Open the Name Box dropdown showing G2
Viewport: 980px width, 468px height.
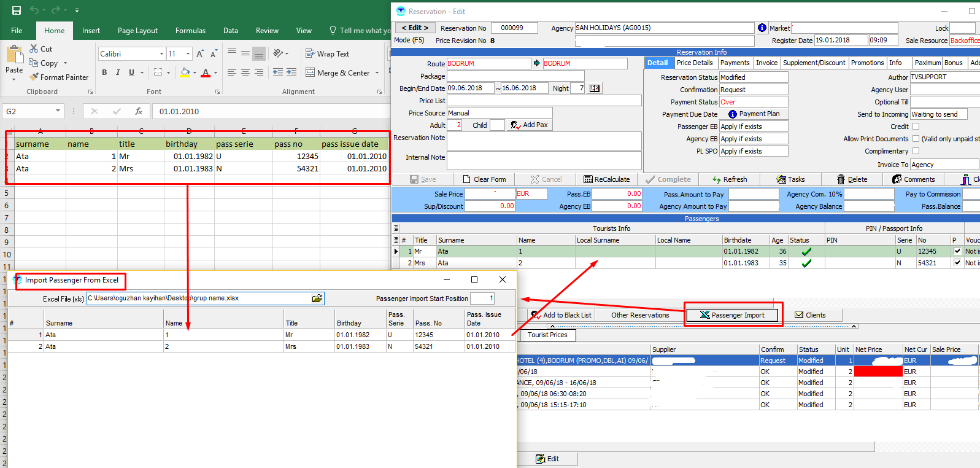[58, 111]
